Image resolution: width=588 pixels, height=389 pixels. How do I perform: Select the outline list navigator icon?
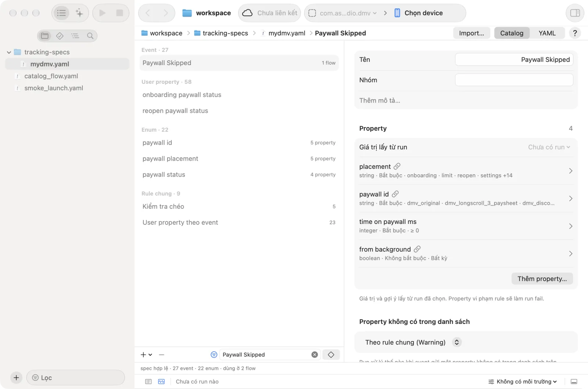coord(75,36)
